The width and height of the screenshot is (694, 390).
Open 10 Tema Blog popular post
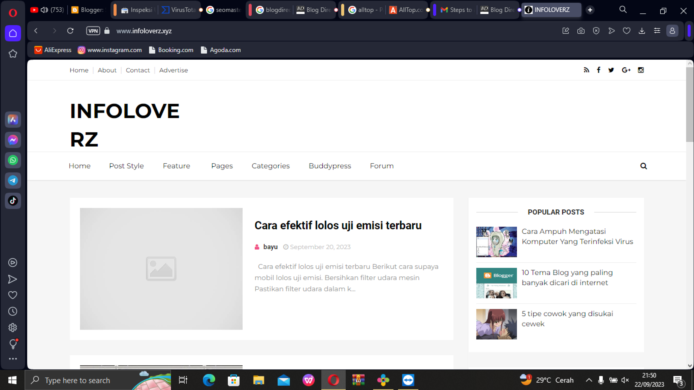tap(567, 278)
